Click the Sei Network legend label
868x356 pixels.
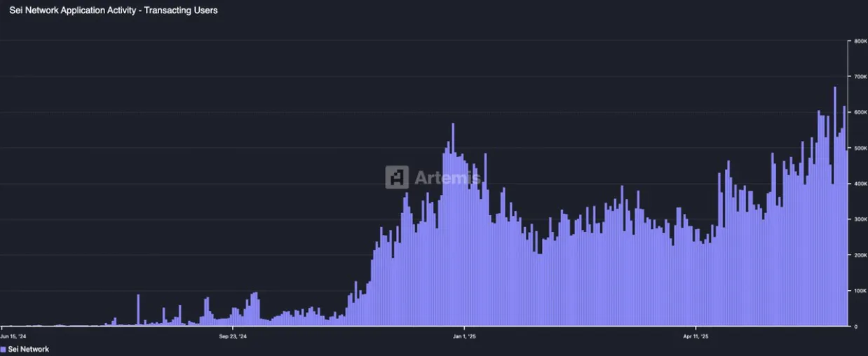point(29,349)
